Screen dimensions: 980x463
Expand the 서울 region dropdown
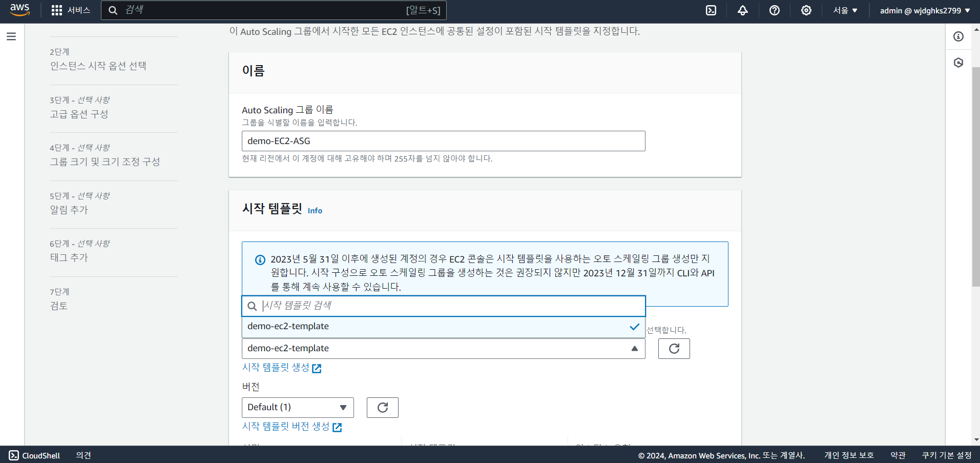point(845,10)
